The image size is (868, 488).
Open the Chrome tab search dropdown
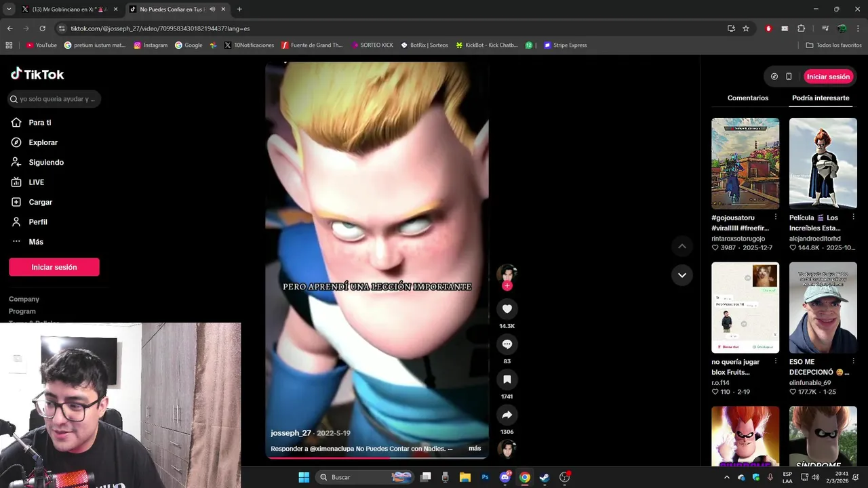9,9
